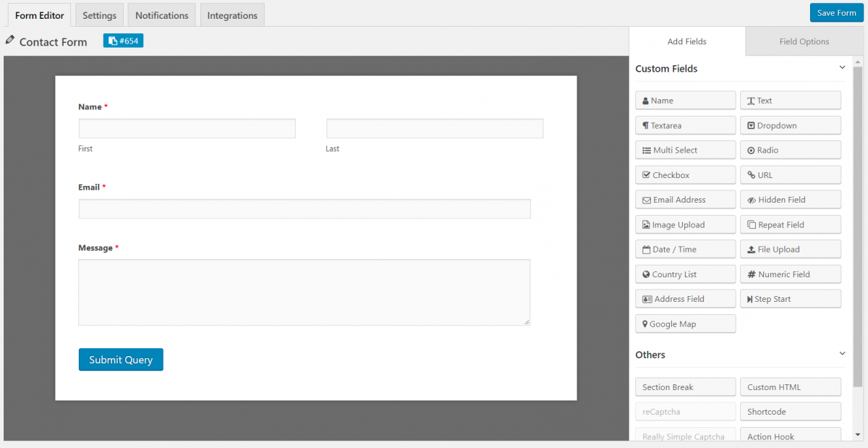This screenshot has width=868, height=448.
Task: Add a Hidden Field to the form
Action: coord(790,199)
